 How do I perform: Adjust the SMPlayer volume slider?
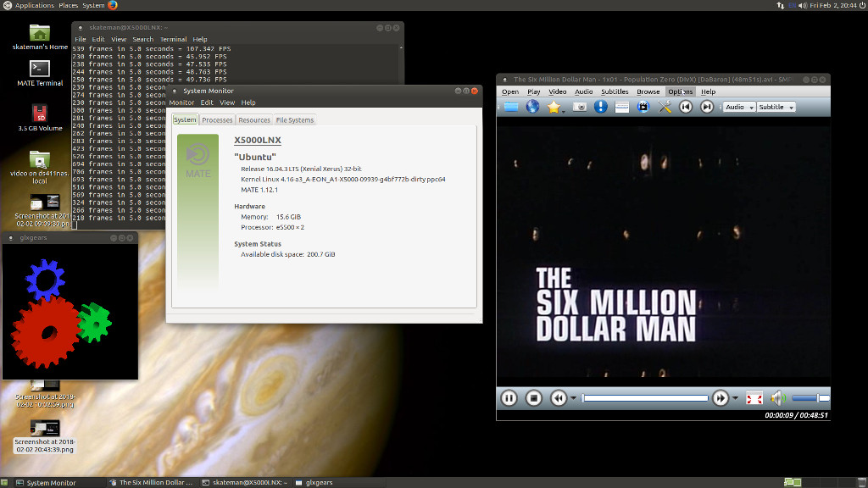pos(810,398)
